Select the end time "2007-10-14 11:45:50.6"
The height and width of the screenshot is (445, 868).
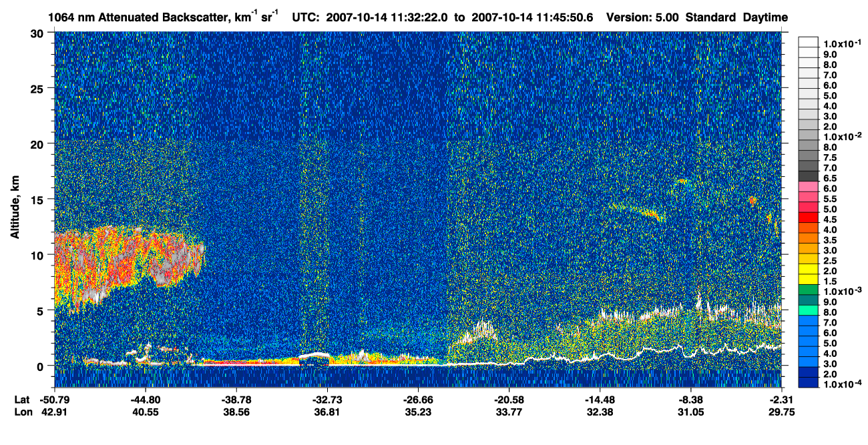coord(532,17)
